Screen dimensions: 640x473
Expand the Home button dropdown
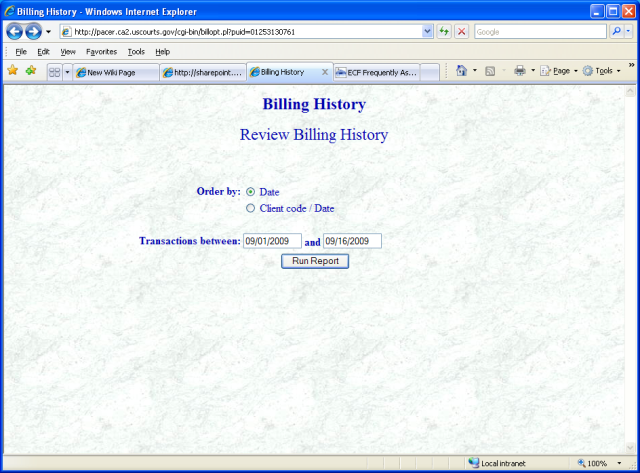point(475,71)
